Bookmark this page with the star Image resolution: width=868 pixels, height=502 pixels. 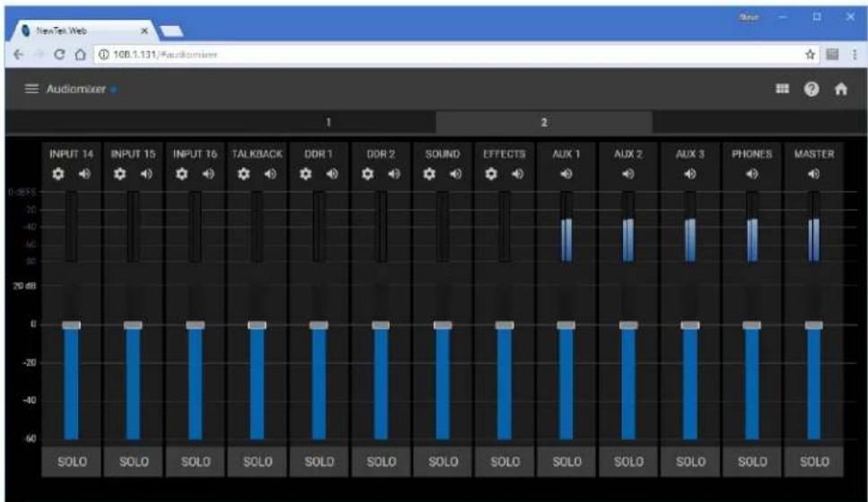[x=810, y=54]
